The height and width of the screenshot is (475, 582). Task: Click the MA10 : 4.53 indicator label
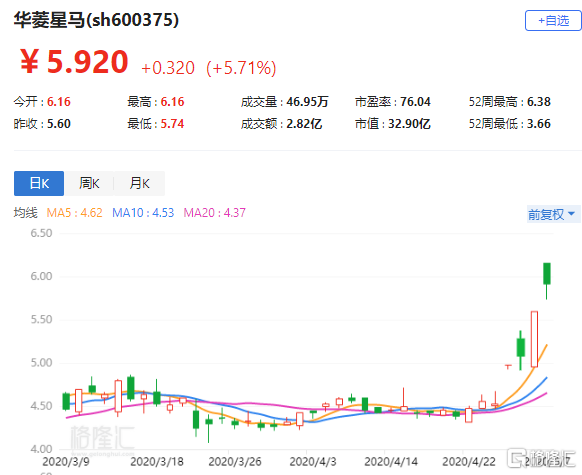pyautogui.click(x=143, y=213)
